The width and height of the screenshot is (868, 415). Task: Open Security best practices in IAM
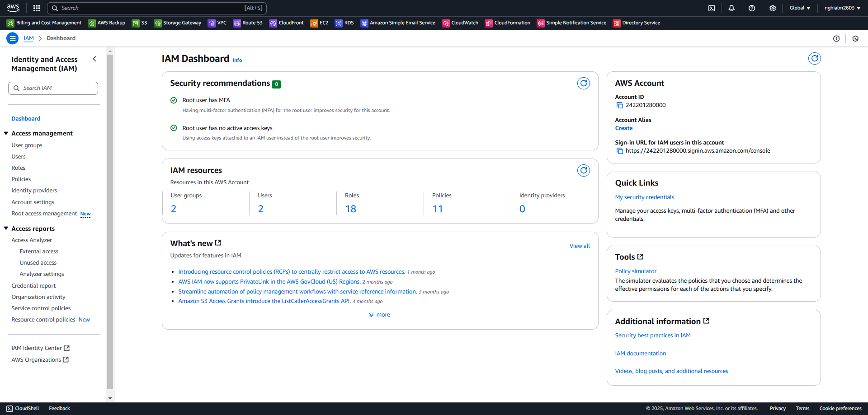(x=653, y=336)
